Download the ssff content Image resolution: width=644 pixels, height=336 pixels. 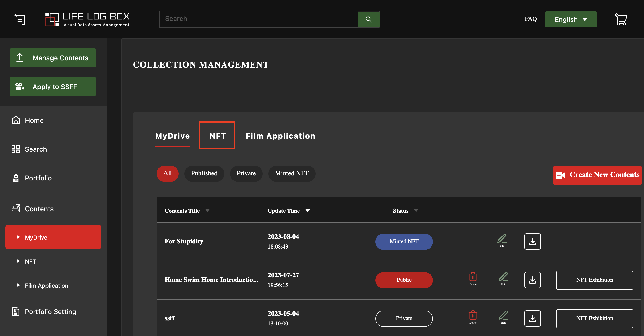click(x=533, y=318)
